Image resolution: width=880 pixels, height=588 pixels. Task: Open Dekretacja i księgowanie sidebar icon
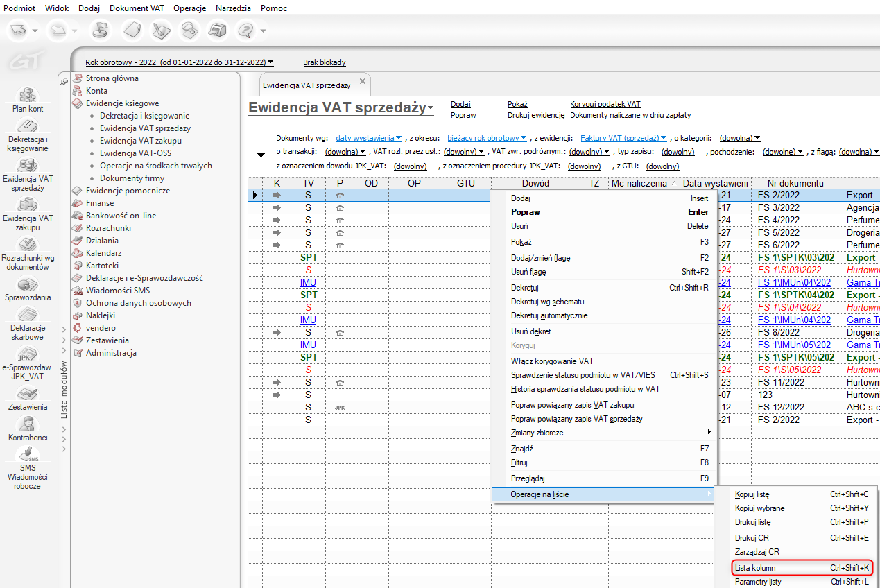[28, 128]
